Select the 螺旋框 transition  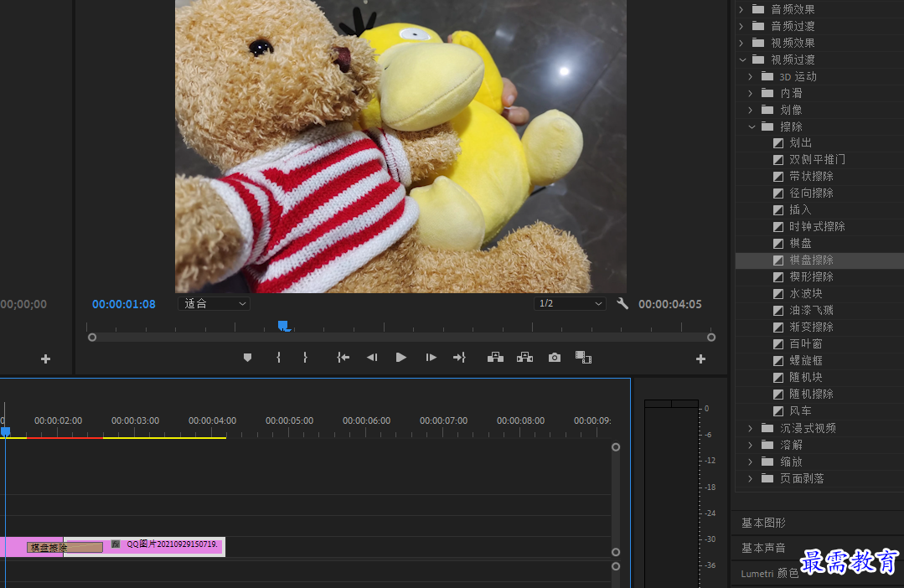(806, 360)
